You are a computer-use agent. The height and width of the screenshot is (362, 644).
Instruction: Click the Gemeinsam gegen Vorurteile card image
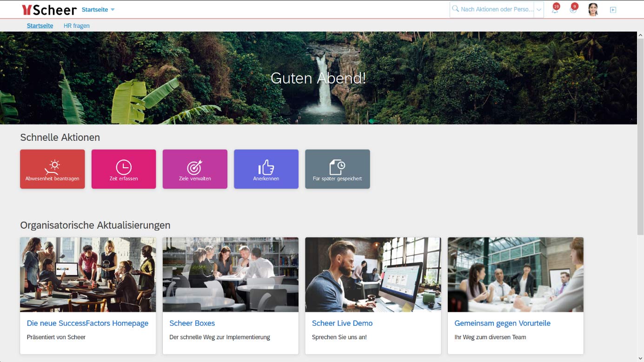click(x=516, y=275)
